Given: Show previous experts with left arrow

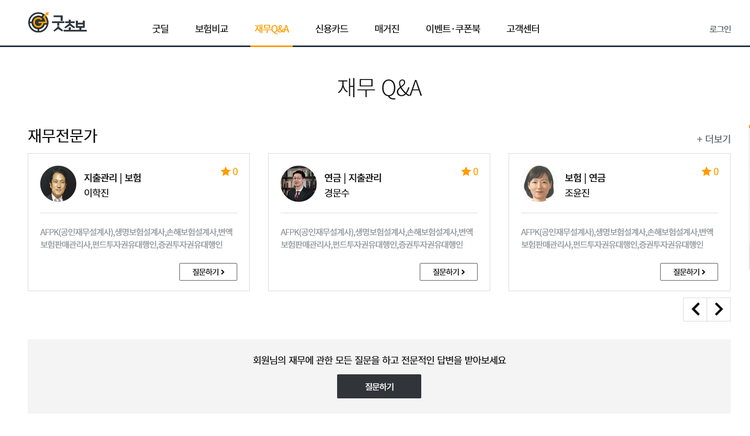Looking at the screenshot, I should click(695, 309).
